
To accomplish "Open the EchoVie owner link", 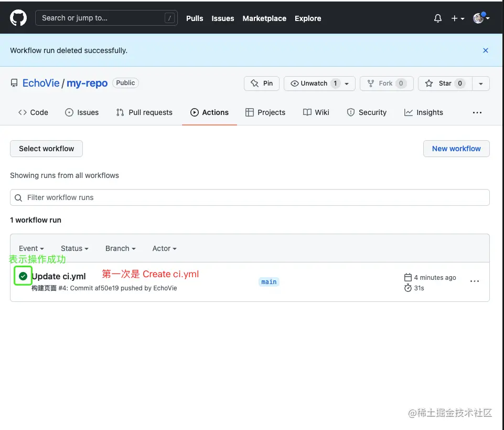I will click(41, 83).
